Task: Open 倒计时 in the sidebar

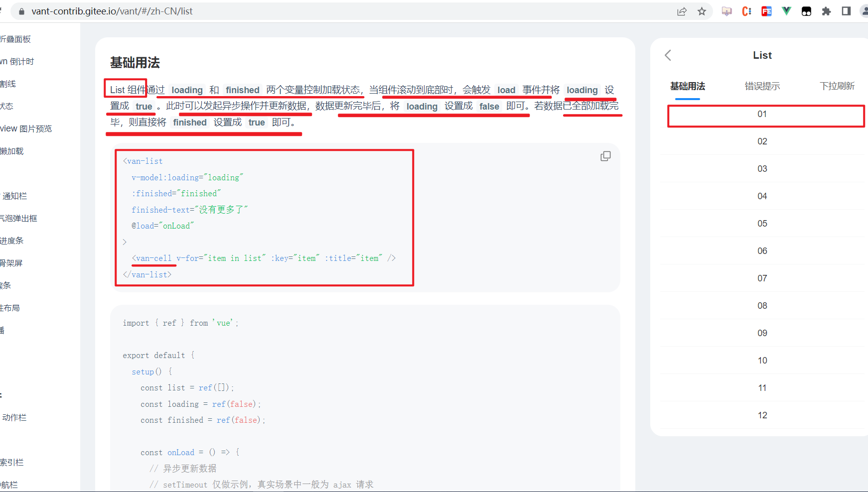Action: (17, 61)
